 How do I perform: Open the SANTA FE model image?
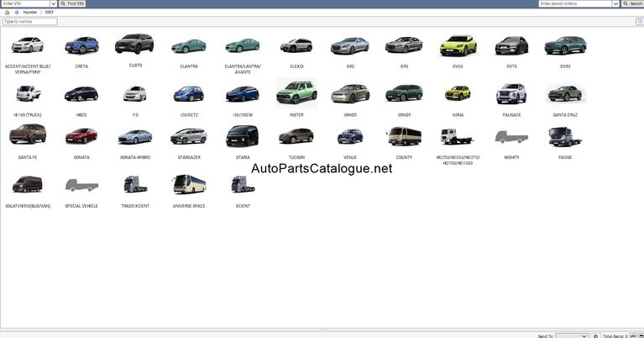pos(28,134)
